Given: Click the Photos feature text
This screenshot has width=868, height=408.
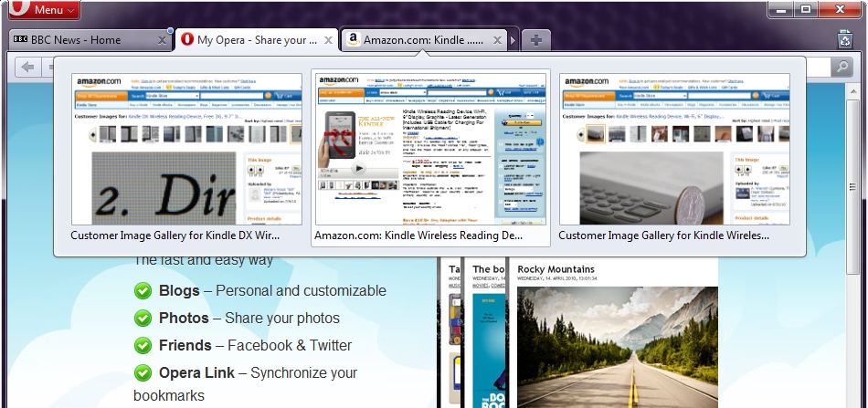Looking at the screenshot, I should tap(249, 318).
